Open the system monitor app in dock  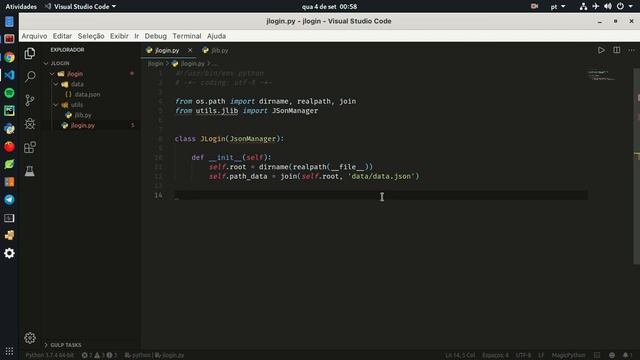[x=9, y=218]
